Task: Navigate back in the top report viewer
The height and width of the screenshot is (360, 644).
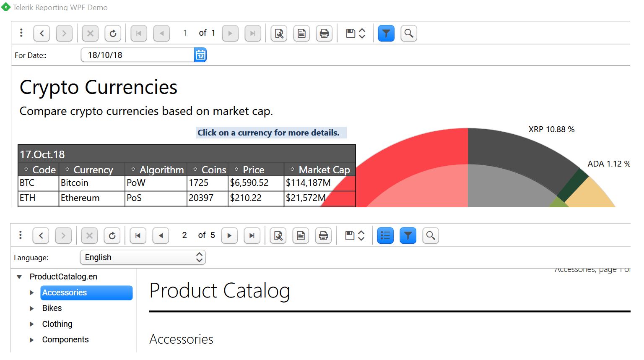Action: point(42,33)
